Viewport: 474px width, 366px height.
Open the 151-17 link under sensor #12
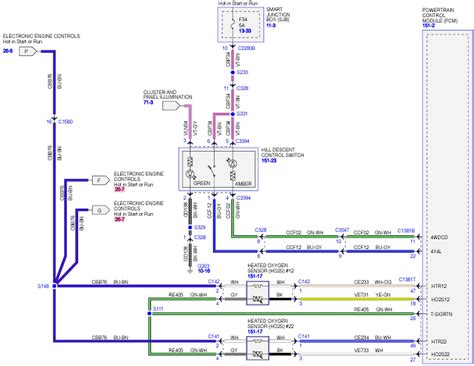255,276
